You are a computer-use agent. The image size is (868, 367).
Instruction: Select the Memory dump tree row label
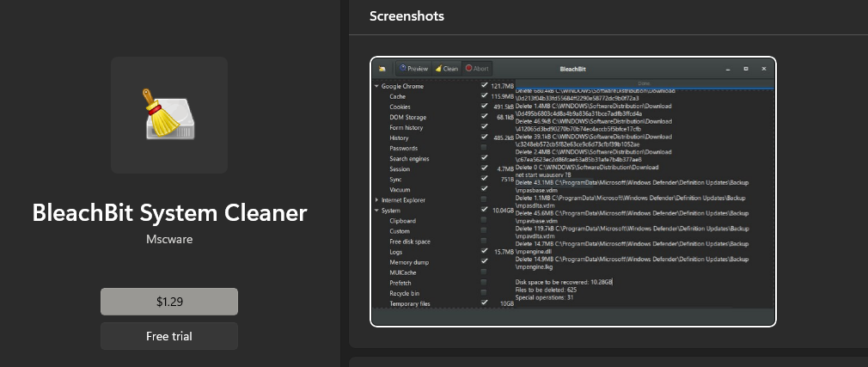coord(409,262)
